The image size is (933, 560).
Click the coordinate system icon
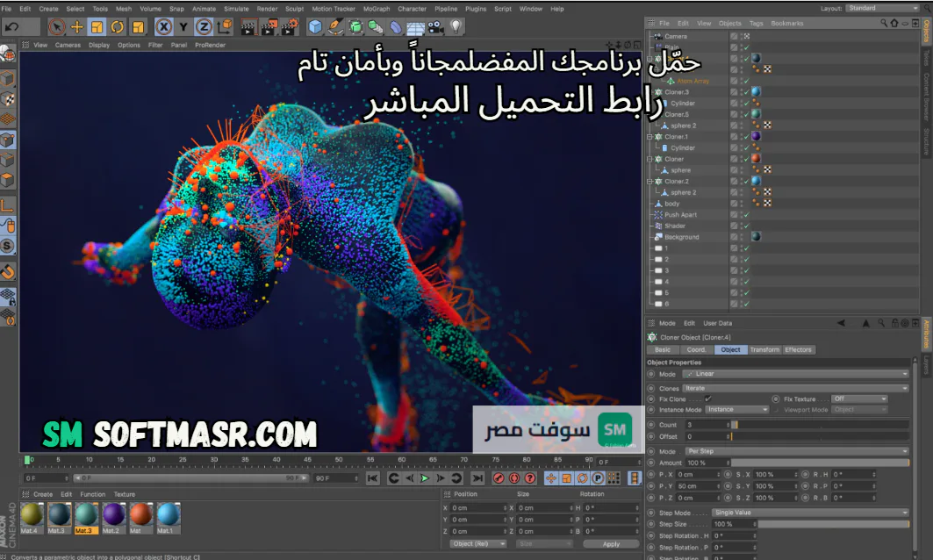click(225, 27)
